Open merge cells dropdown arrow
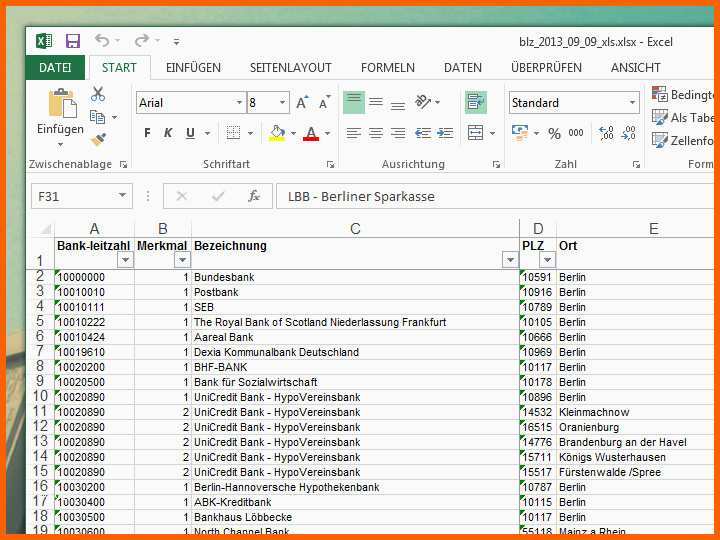Image resolution: width=720 pixels, height=540 pixels. point(492,134)
